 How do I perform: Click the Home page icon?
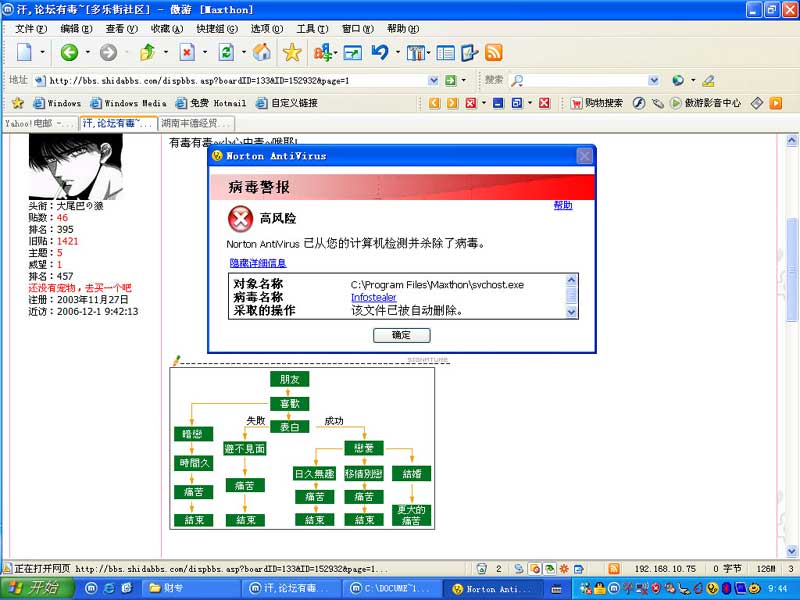(x=262, y=53)
